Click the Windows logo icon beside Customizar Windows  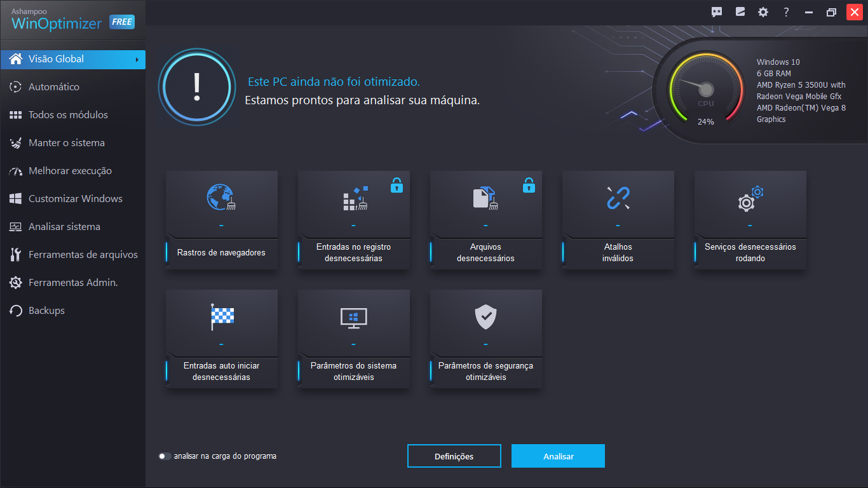(16, 199)
